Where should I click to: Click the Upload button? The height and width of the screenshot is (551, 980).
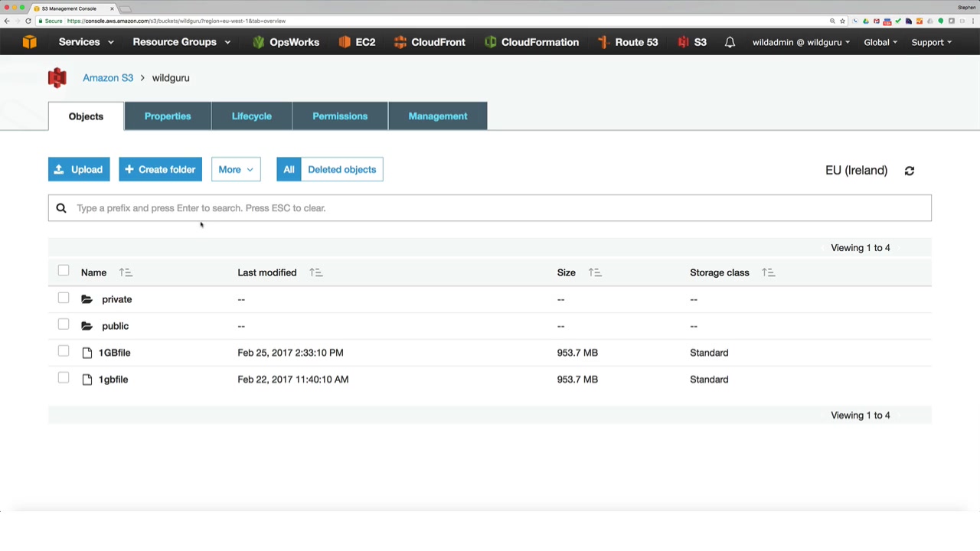click(79, 169)
